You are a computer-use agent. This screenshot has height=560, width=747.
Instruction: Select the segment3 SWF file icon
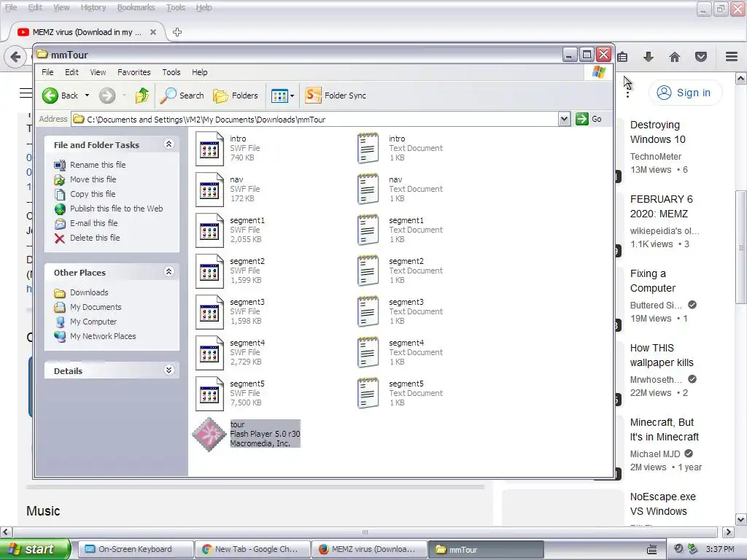pos(209,312)
